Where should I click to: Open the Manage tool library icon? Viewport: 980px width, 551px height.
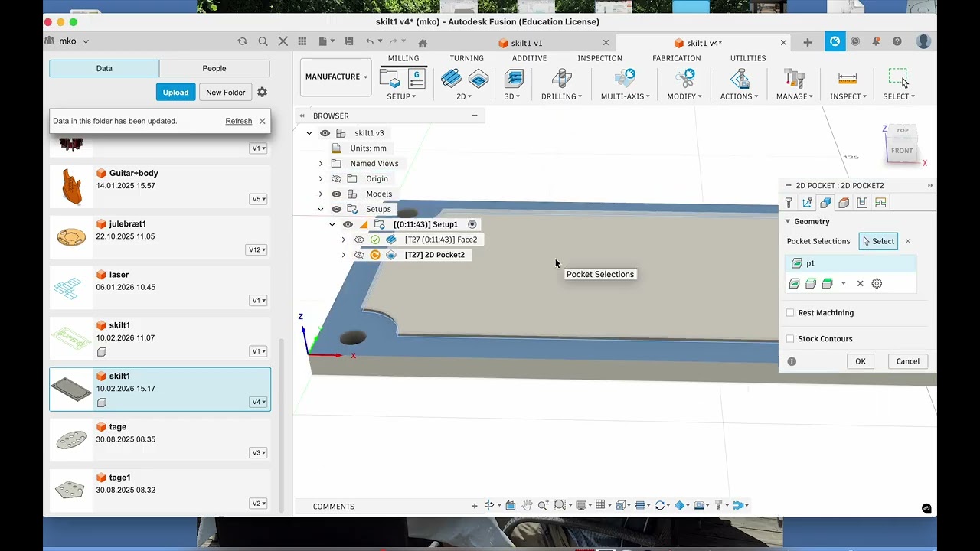click(794, 78)
